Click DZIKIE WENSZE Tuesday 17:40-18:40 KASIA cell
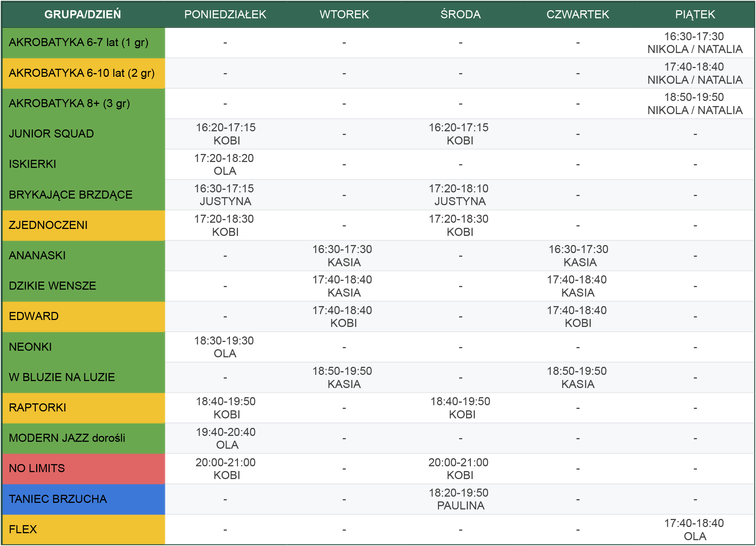The height and width of the screenshot is (546, 756). coord(344,286)
